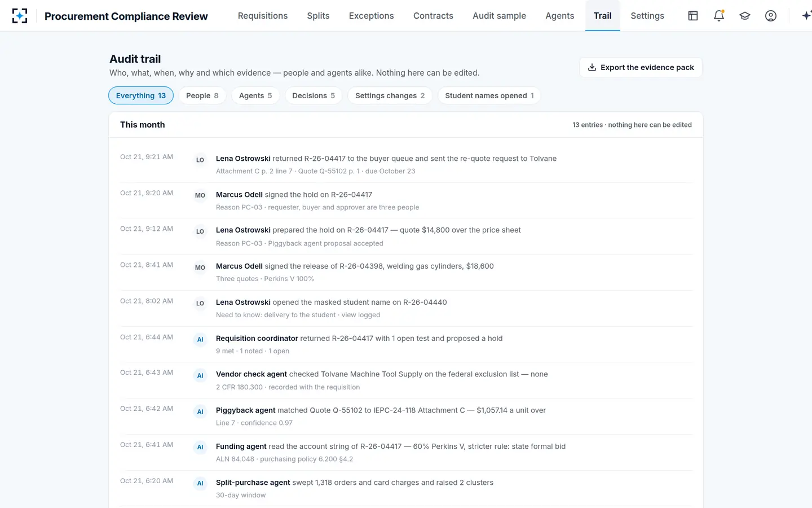Select the Trail tab

pyautogui.click(x=602, y=16)
